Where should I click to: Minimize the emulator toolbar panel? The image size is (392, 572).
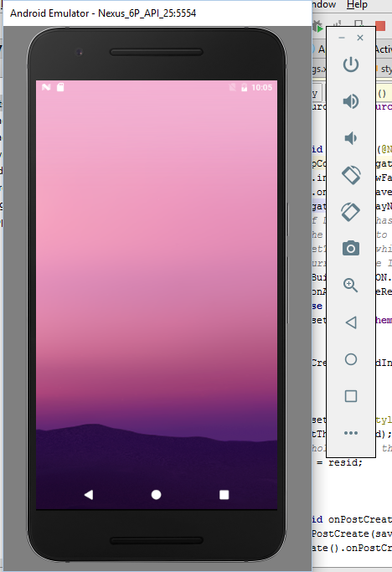(x=342, y=38)
